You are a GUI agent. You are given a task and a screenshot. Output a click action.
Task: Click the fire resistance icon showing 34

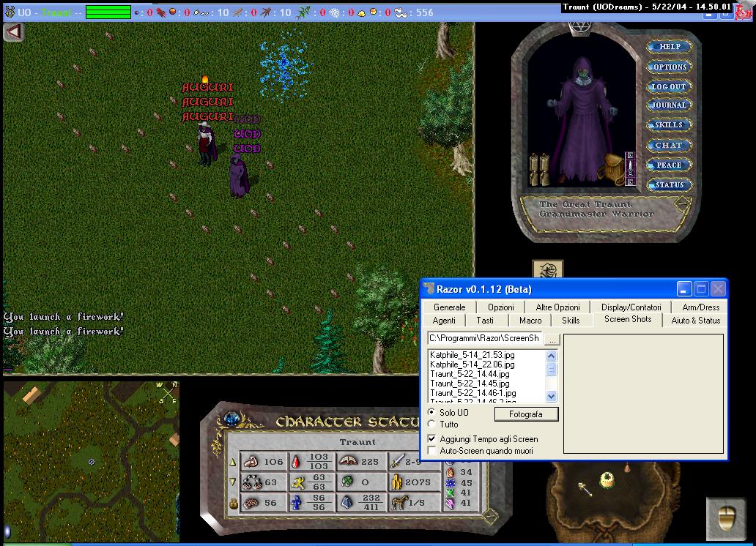tap(451, 472)
